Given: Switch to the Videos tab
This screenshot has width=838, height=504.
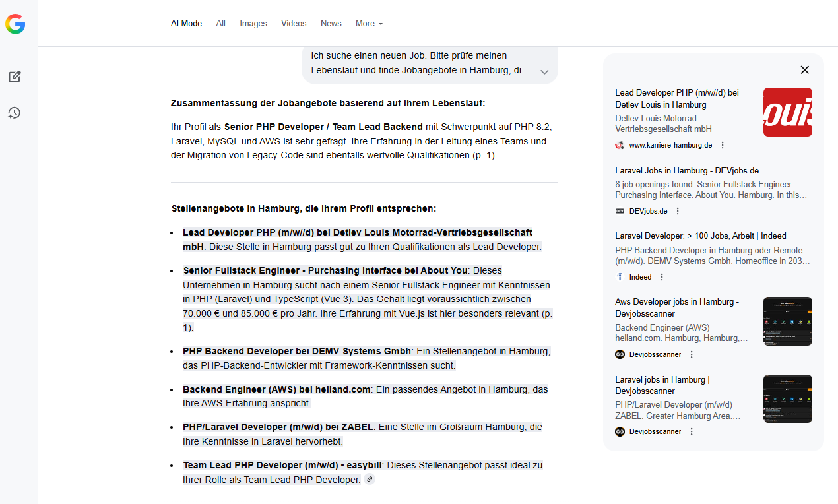Looking at the screenshot, I should point(294,24).
